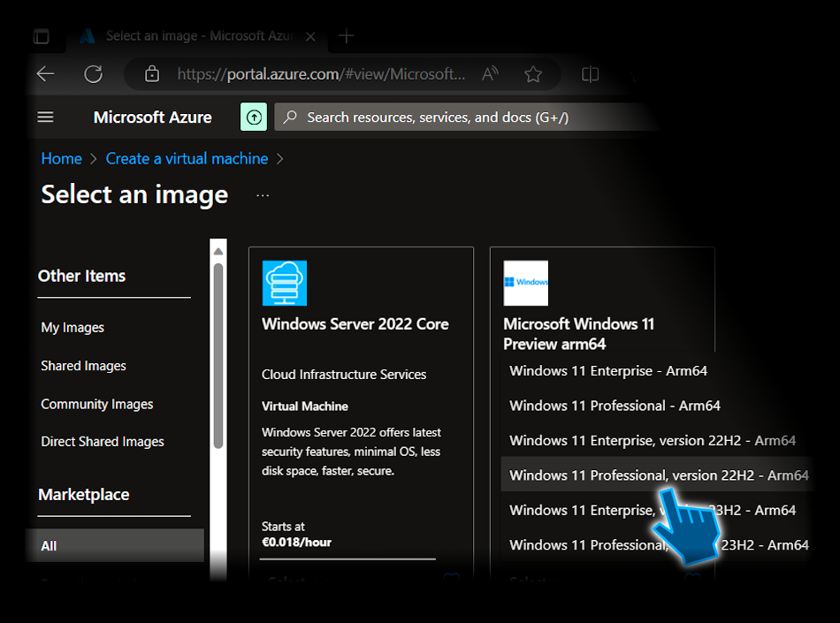Click the browser back arrow
Viewport: 840px width, 623px height.
(x=45, y=74)
